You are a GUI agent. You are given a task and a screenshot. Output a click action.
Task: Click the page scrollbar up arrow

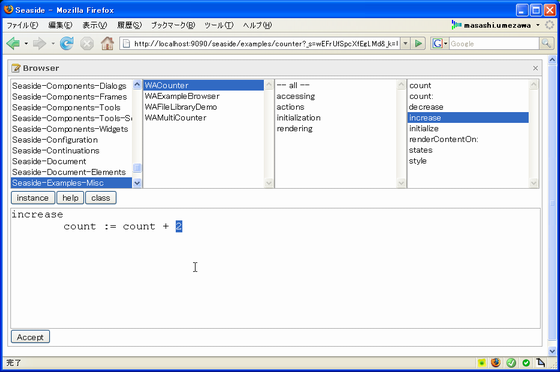coord(552,60)
